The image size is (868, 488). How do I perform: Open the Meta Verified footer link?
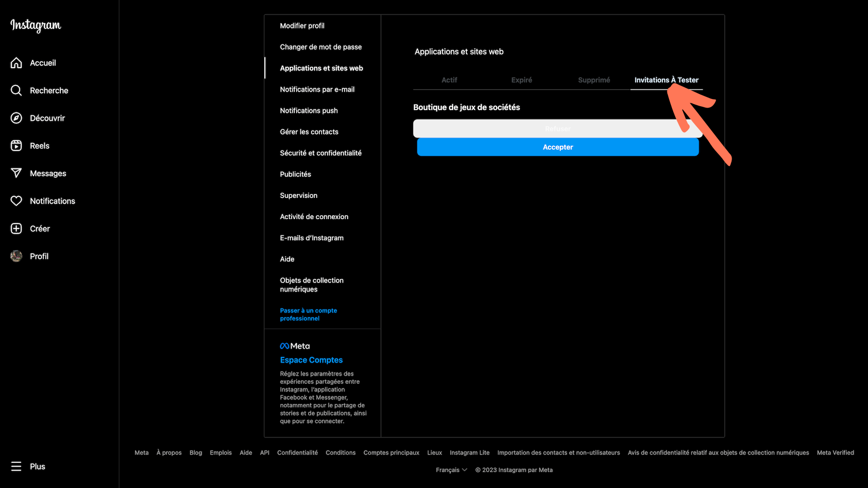click(x=835, y=453)
